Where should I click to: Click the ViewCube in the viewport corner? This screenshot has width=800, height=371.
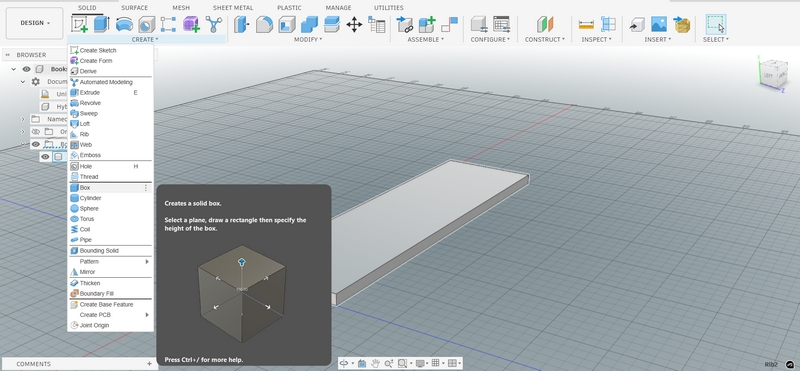tap(773, 75)
